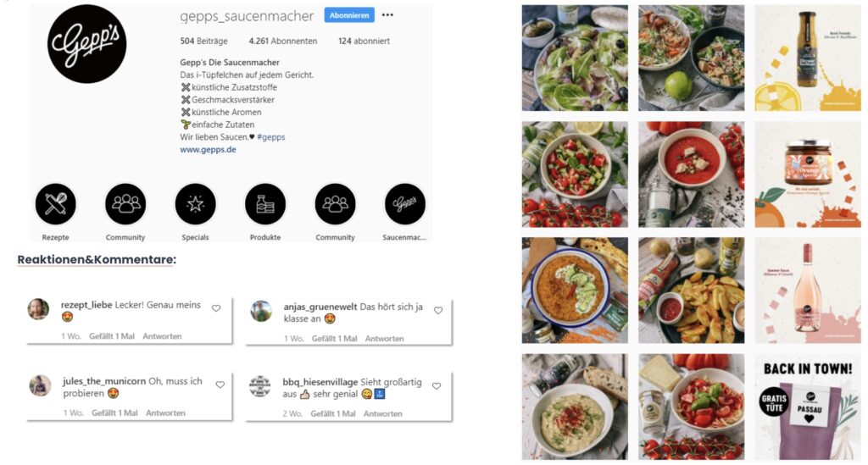Open the Saucenmac... Gepp's logo highlight
Screen dimensions: 868x465
405,204
